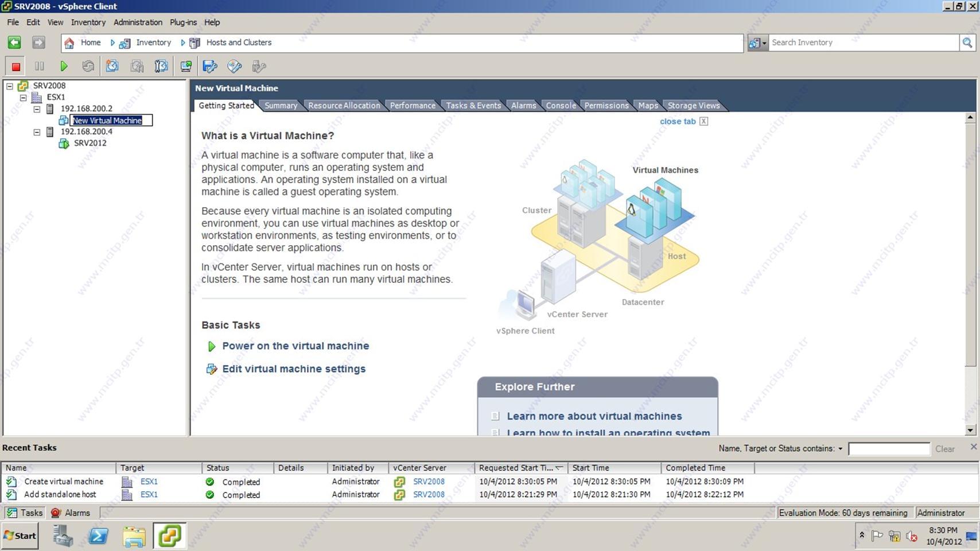Viewport: 980px width, 551px height.
Task: Click the Search Inventory field
Action: 863,42
